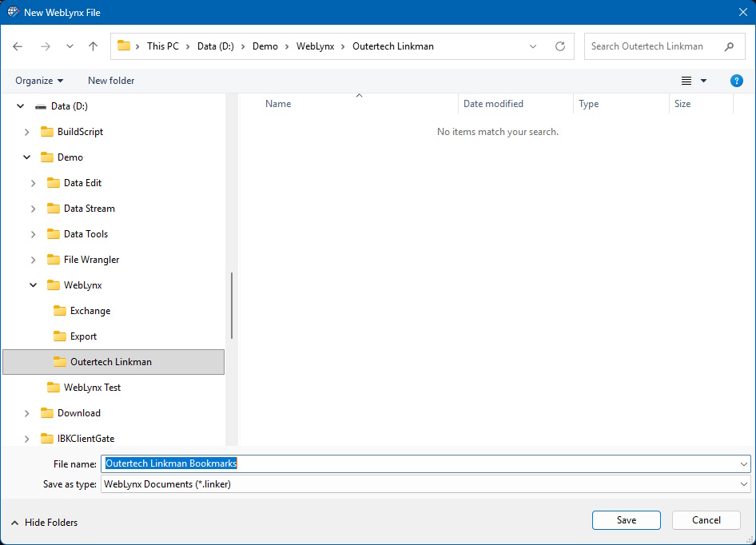The height and width of the screenshot is (545, 756).
Task: Go back to the previous folder
Action: click(x=18, y=46)
